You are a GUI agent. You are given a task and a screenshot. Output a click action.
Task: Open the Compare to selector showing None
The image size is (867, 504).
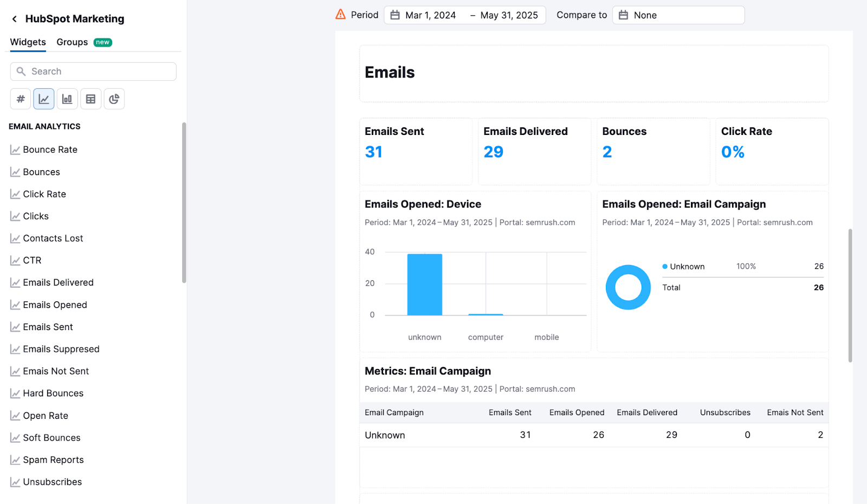click(677, 15)
